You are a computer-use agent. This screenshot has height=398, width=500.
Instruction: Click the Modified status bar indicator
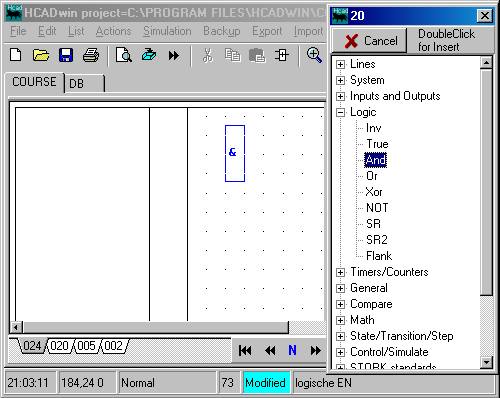coord(266,383)
